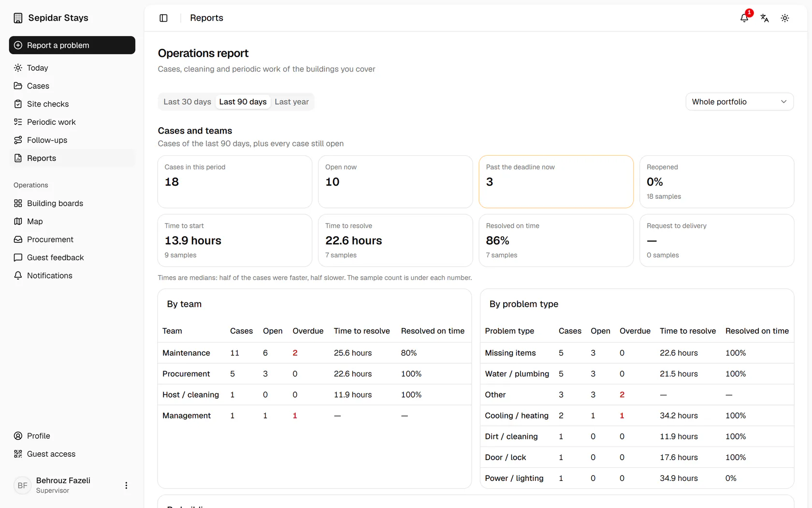812x508 pixels.
Task: Open the notifications bell with badge
Action: [744, 18]
